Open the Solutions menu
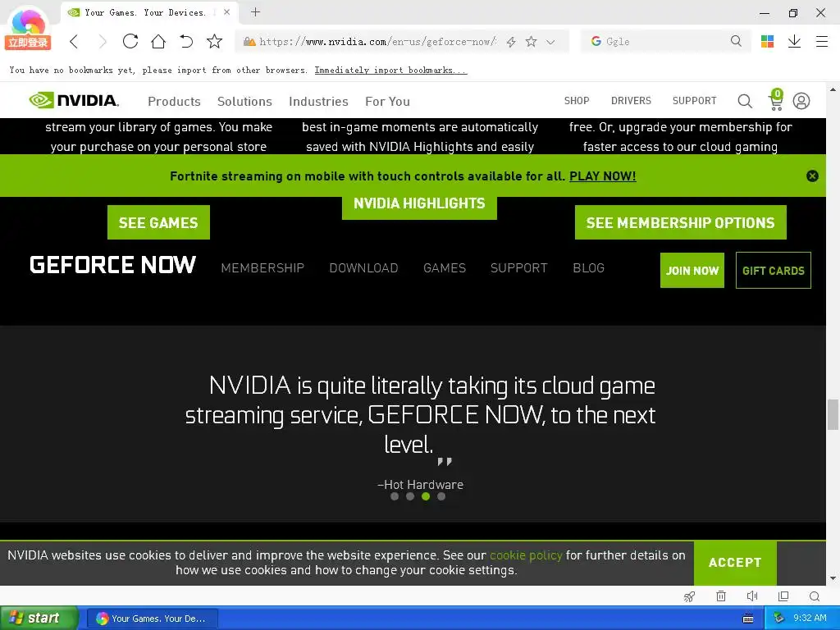840x630 pixels. tap(244, 101)
